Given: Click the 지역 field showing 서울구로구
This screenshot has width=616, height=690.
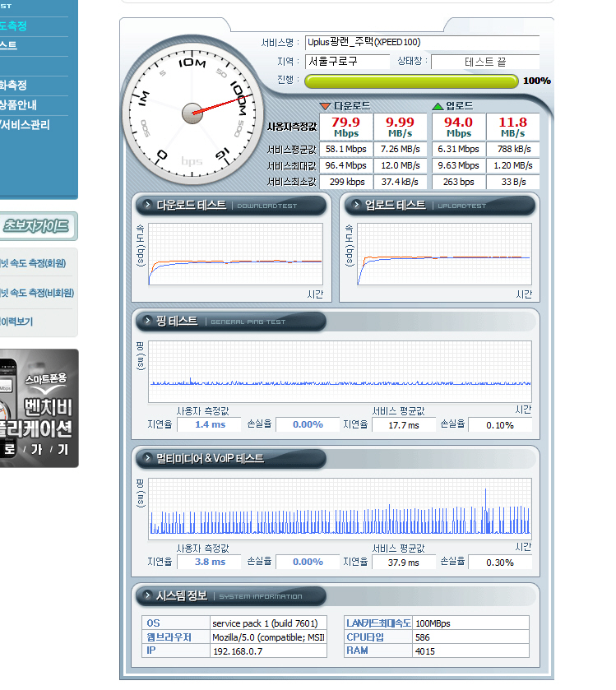Looking at the screenshot, I should pyautogui.click(x=348, y=62).
